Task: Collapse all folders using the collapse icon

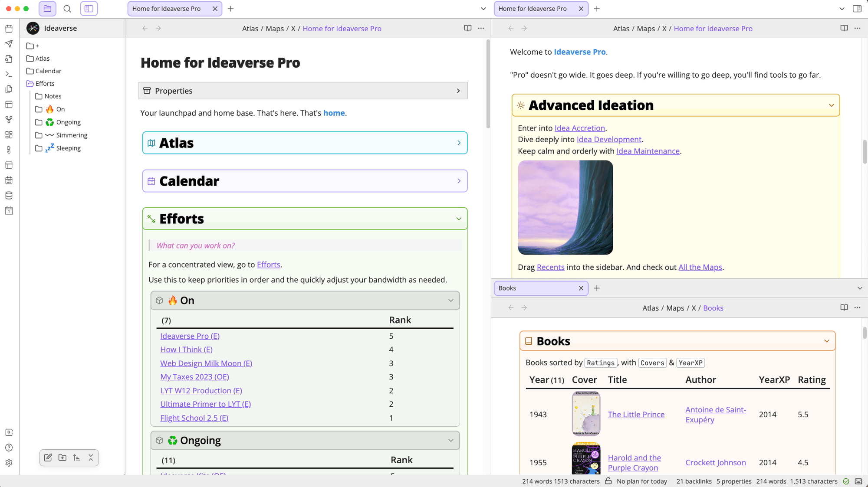Action: [x=91, y=458]
